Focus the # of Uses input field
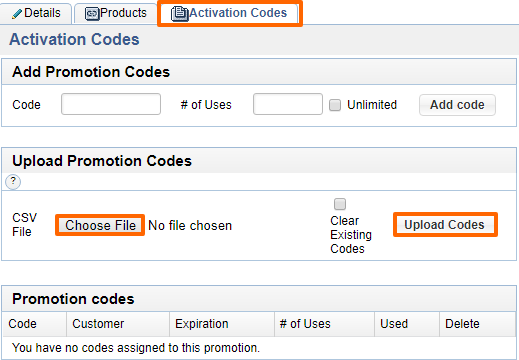 (288, 104)
